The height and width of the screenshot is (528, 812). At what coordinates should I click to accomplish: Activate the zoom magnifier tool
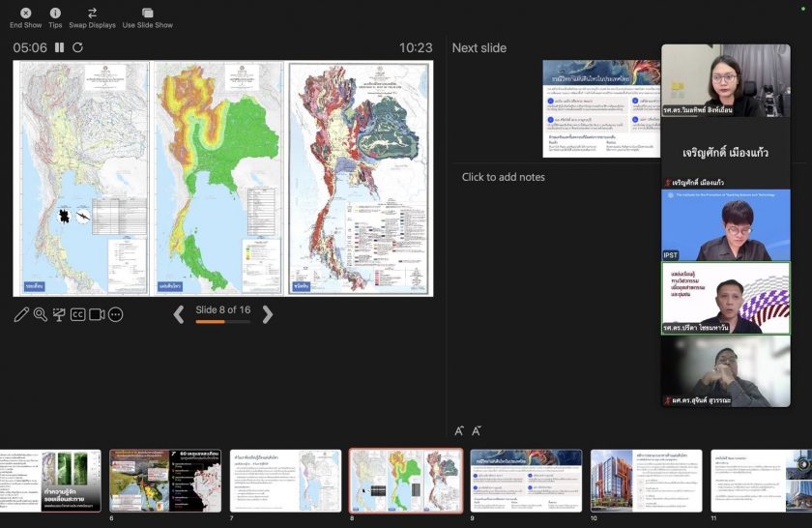(x=40, y=314)
